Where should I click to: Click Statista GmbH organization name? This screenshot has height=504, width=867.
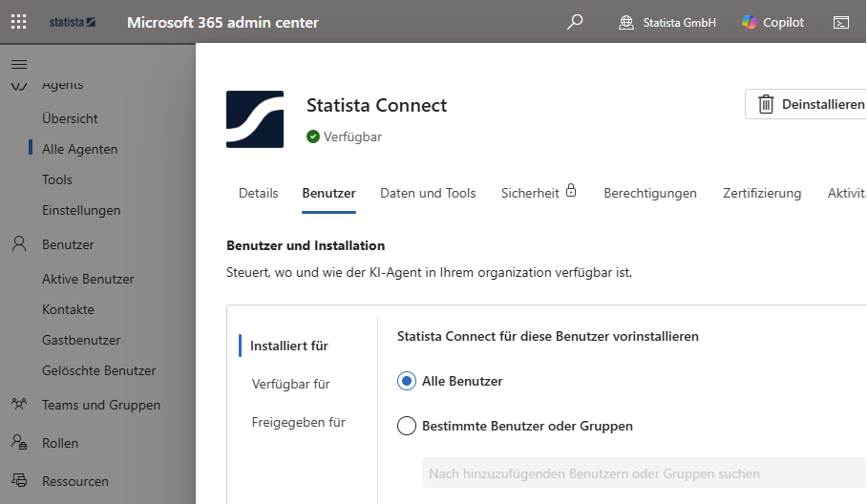(x=680, y=23)
